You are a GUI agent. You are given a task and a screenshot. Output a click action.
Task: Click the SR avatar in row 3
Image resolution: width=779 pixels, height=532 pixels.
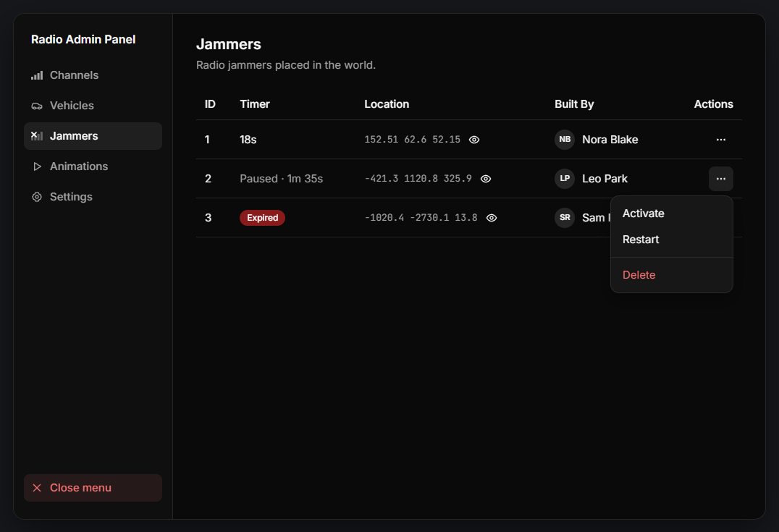click(565, 218)
